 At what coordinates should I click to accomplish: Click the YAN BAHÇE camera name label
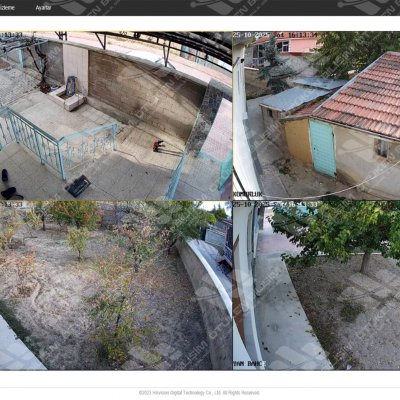249,363
